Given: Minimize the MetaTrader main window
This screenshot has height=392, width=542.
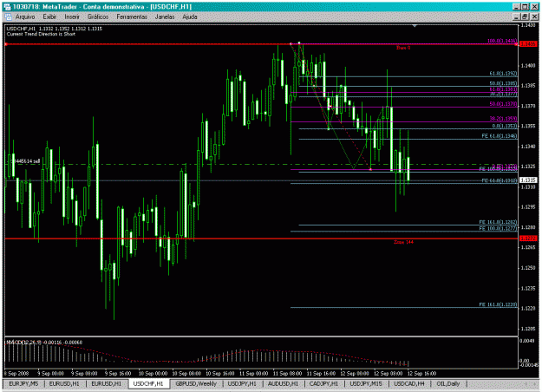Looking at the screenshot, I should 517,7.
